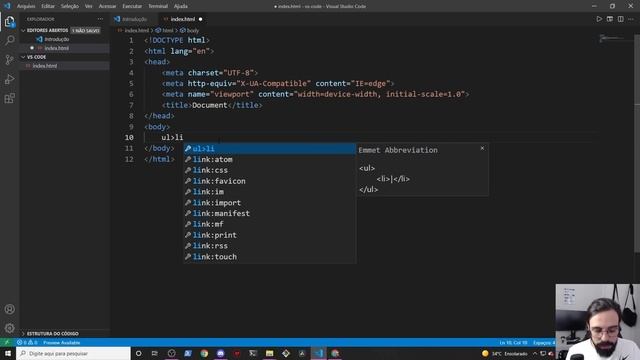The image size is (640, 360).
Task: Open Cortana circle icon on taskbar
Action: pos(138,353)
